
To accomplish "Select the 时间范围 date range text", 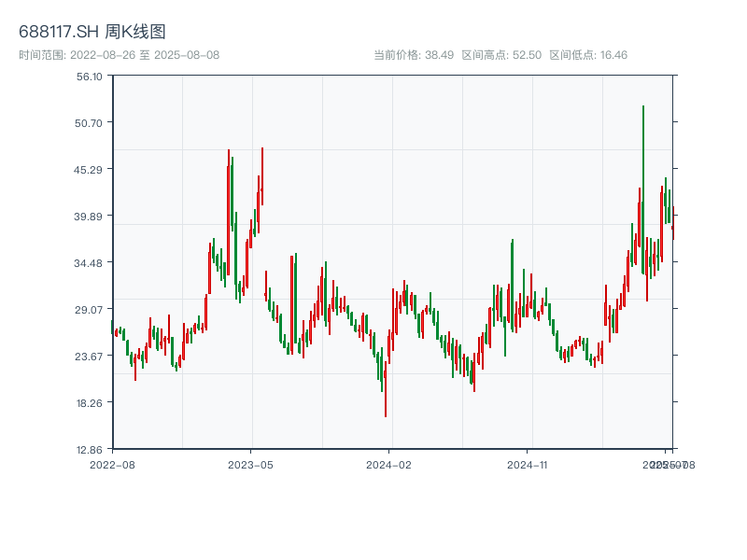I will pyautogui.click(x=120, y=55).
